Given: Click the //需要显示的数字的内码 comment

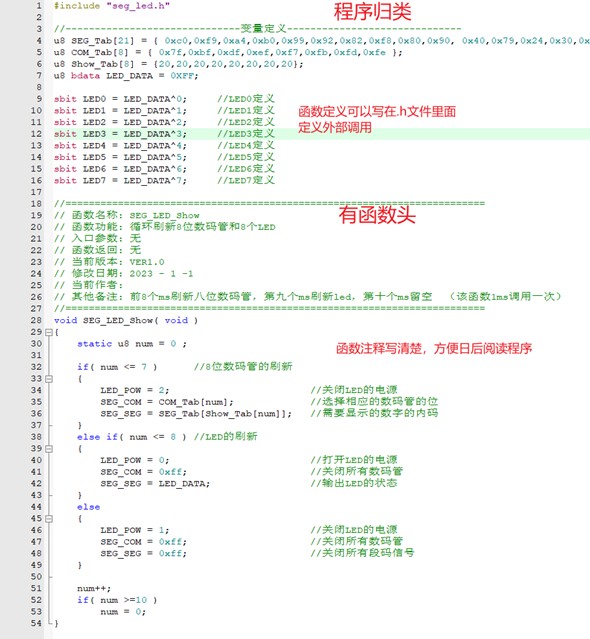Looking at the screenshot, I should tap(374, 413).
